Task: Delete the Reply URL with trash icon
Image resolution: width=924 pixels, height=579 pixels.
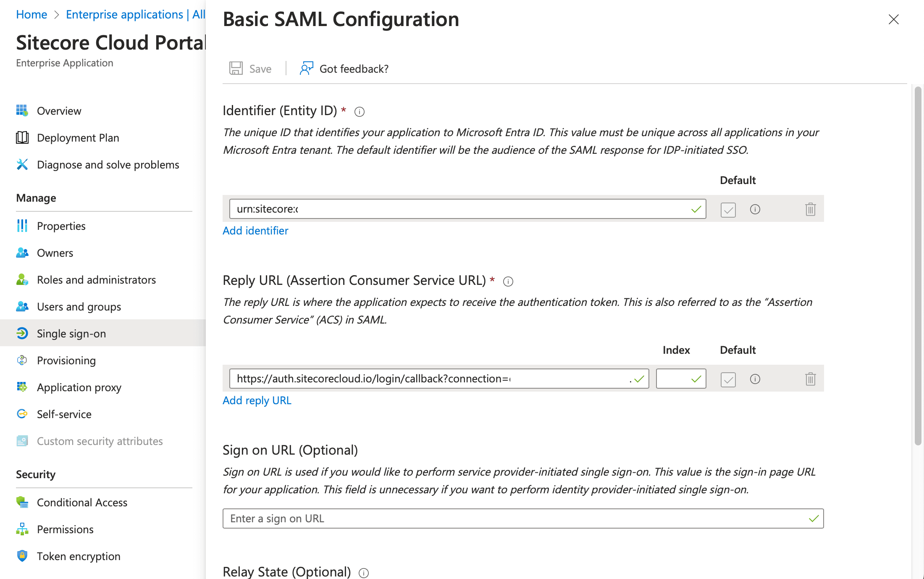Action: click(810, 379)
